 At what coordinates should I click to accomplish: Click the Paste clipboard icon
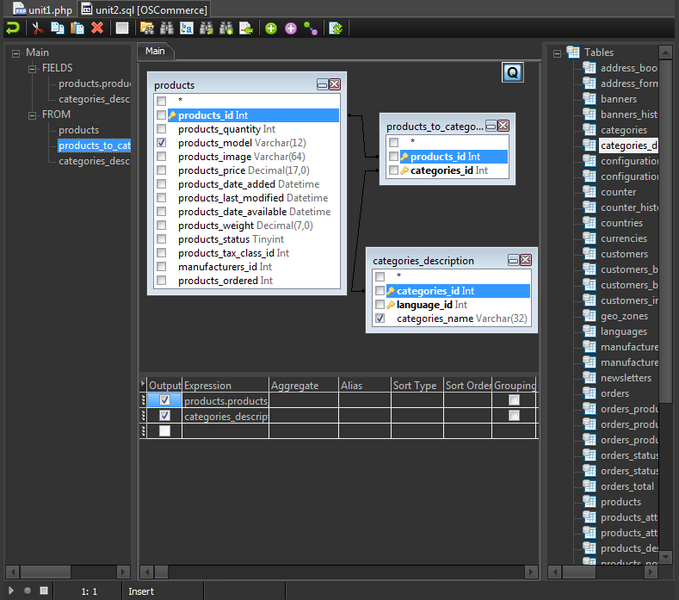click(x=77, y=29)
